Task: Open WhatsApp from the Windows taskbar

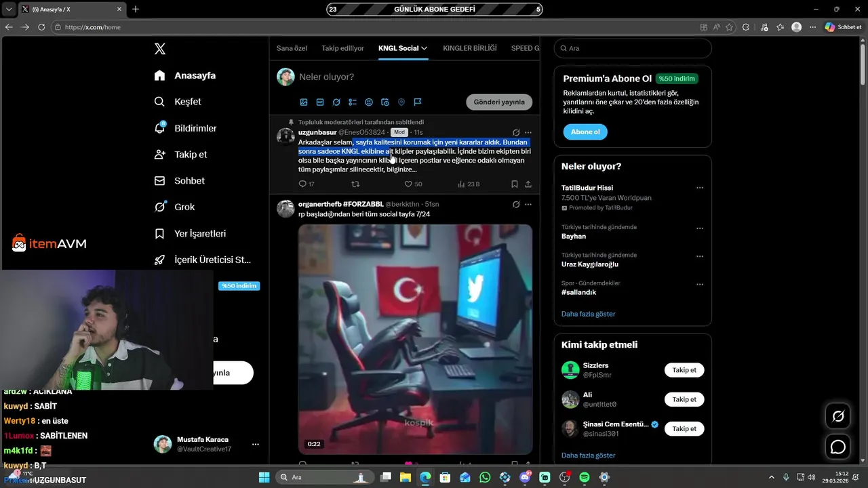Action: pyautogui.click(x=485, y=477)
